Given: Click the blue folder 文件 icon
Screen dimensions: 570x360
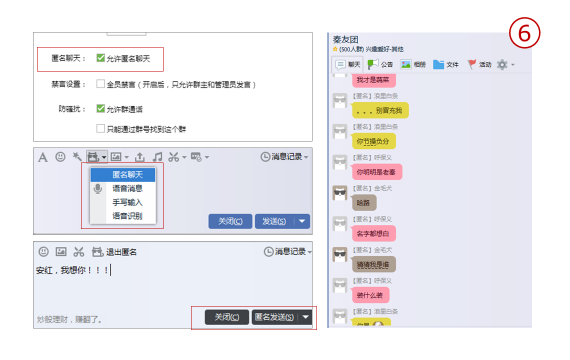Looking at the screenshot, I should 438,64.
